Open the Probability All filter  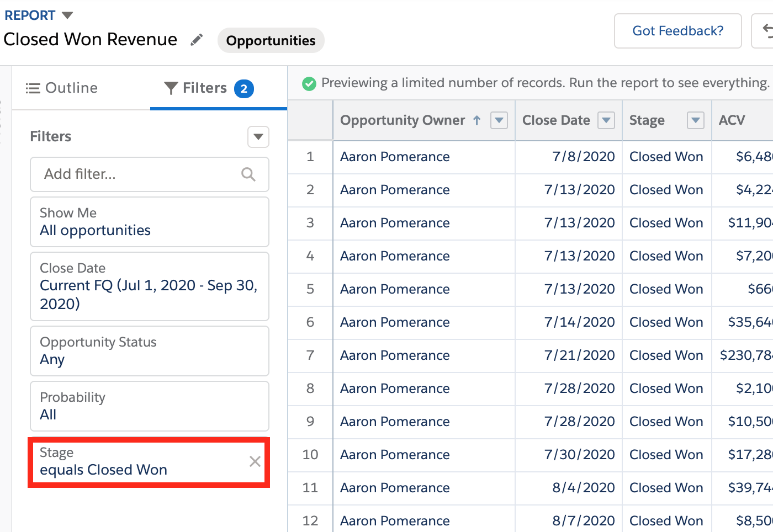[x=149, y=406]
